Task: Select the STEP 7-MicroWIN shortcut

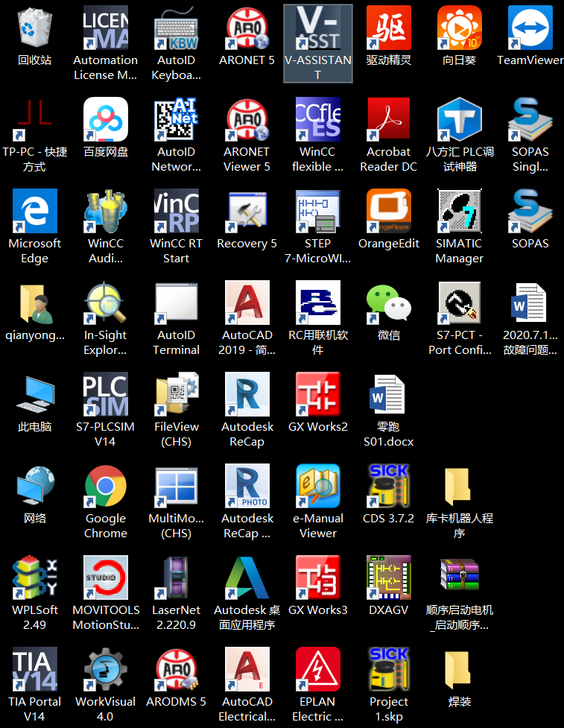Action: pyautogui.click(x=317, y=212)
